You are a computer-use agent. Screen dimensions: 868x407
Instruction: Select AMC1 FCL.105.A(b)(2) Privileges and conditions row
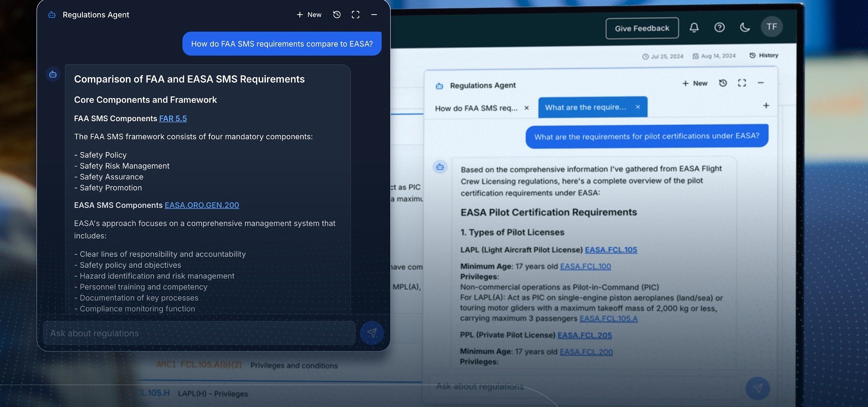tap(247, 365)
